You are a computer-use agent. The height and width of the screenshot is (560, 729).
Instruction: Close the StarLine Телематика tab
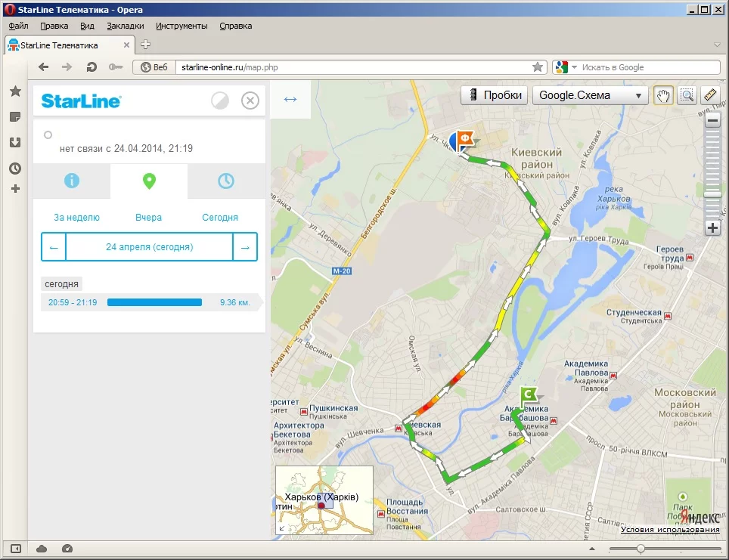[126, 45]
